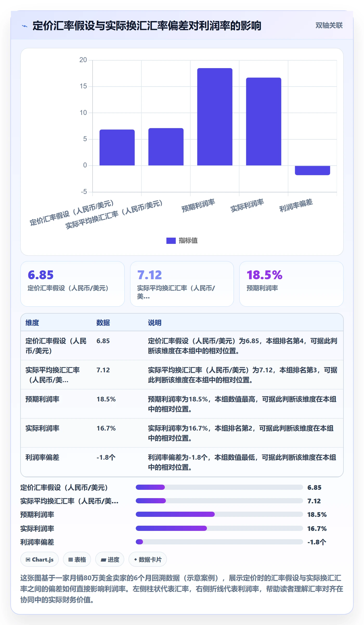Screen dimensions: 364x625
Task: Click the chart title heading text
Action: tap(147, 26)
